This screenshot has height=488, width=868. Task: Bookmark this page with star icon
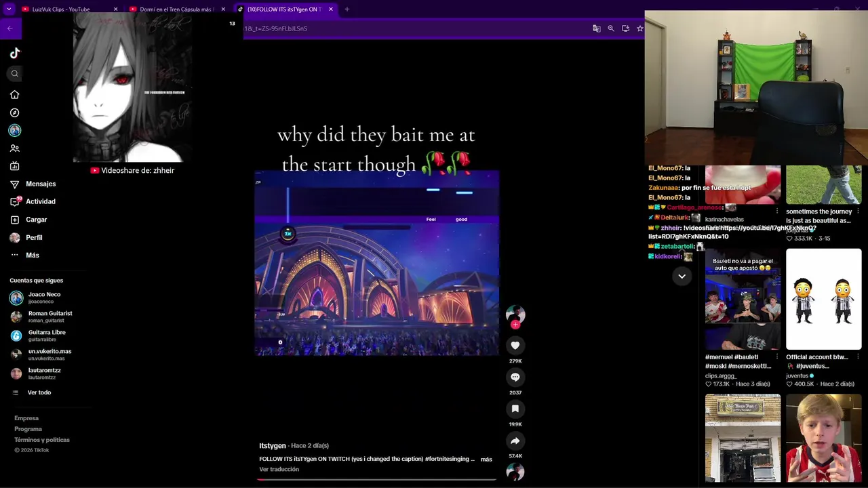(639, 28)
